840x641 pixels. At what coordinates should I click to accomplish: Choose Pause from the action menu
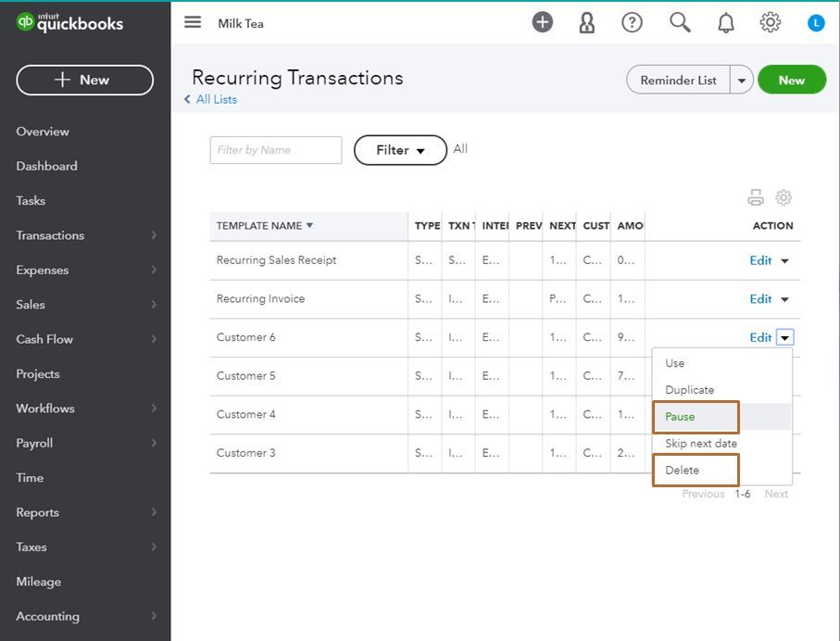(722, 417)
